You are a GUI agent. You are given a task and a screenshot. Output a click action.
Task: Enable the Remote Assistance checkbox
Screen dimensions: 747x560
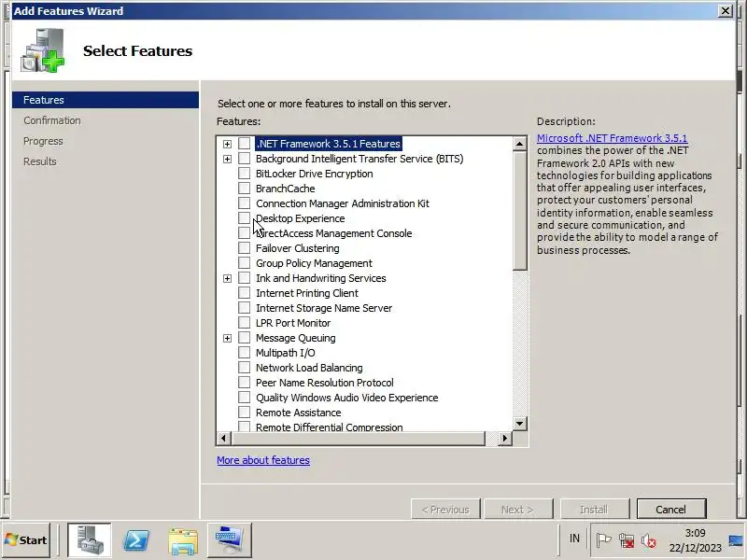tap(244, 412)
